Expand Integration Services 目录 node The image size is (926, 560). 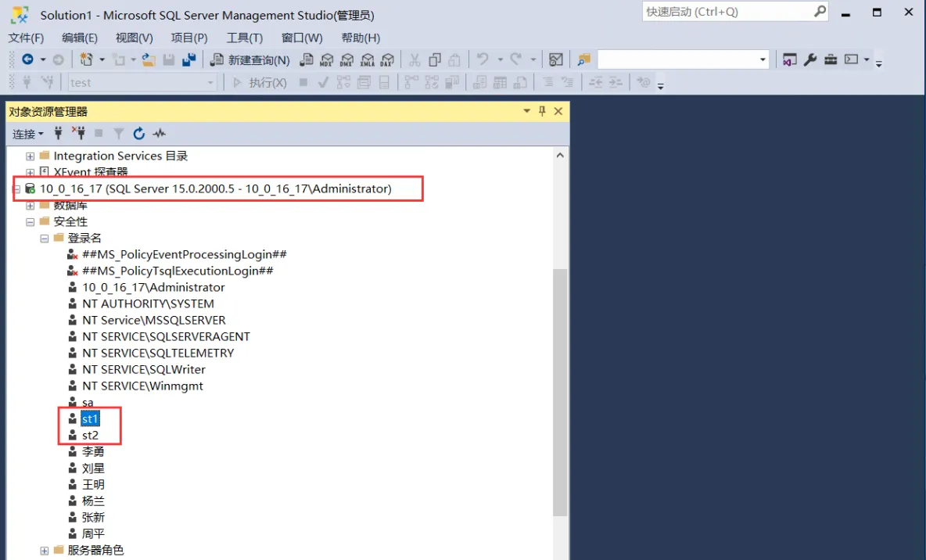pyautogui.click(x=31, y=156)
